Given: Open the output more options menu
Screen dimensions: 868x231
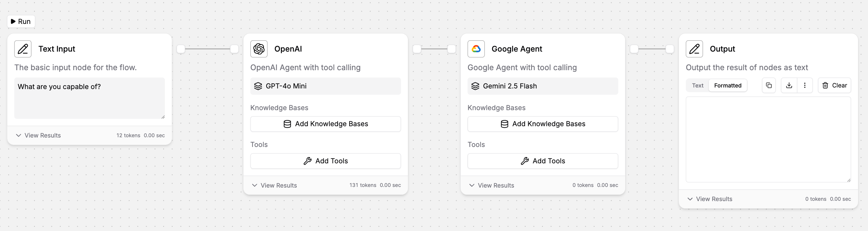Looking at the screenshot, I should (x=805, y=86).
